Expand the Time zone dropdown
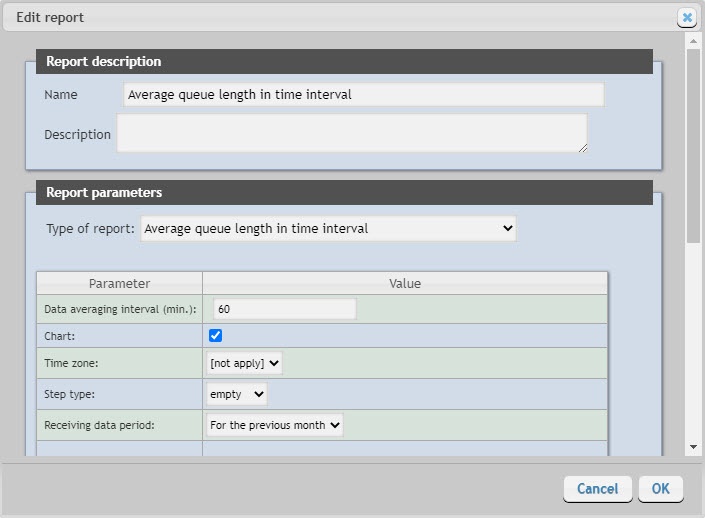Screen dimensions: 705x518 (244, 364)
